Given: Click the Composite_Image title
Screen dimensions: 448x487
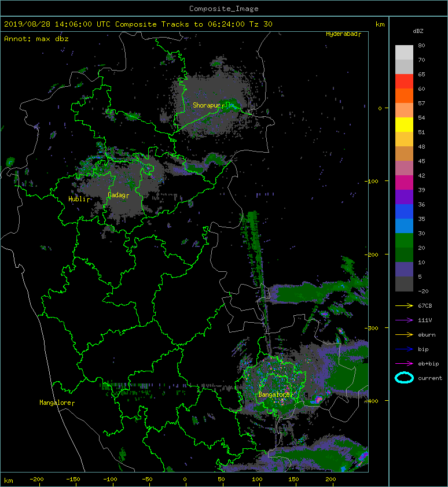Looking at the screenshot, I should point(224,9).
